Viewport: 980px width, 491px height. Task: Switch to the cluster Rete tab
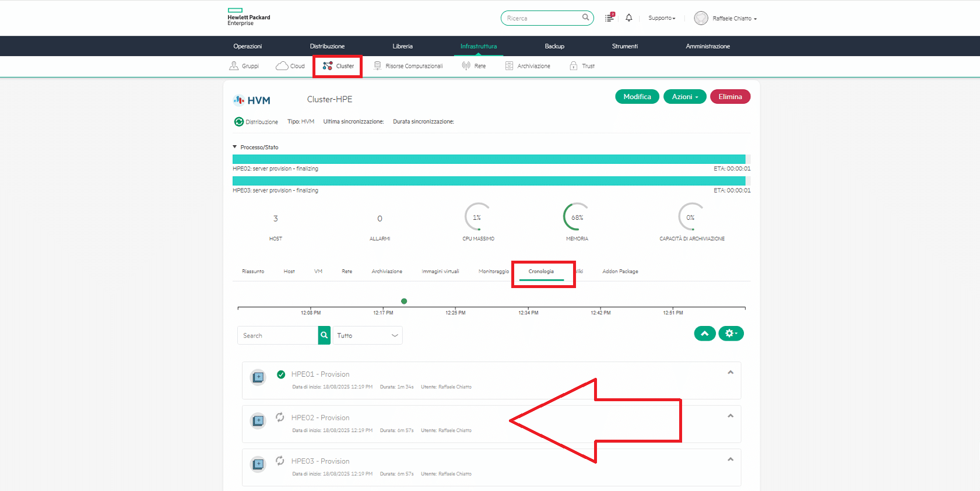347,271
